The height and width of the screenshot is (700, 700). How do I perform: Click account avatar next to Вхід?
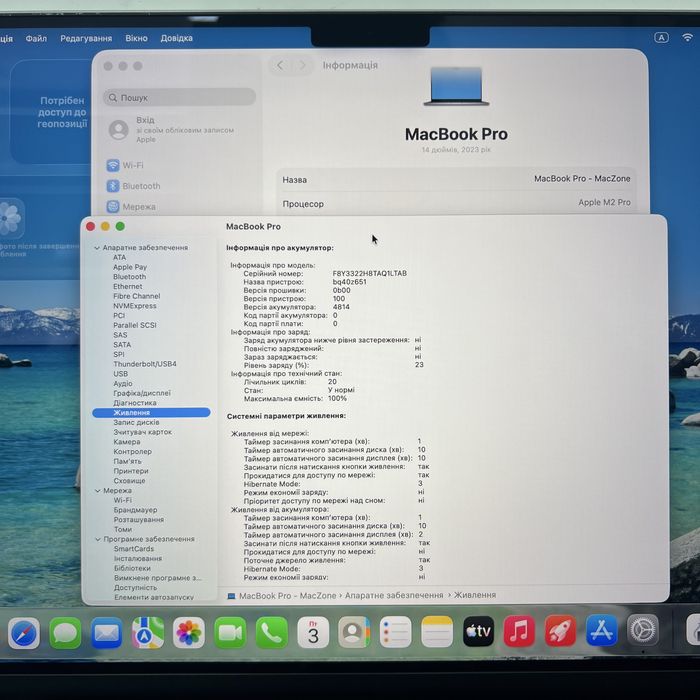click(119, 130)
